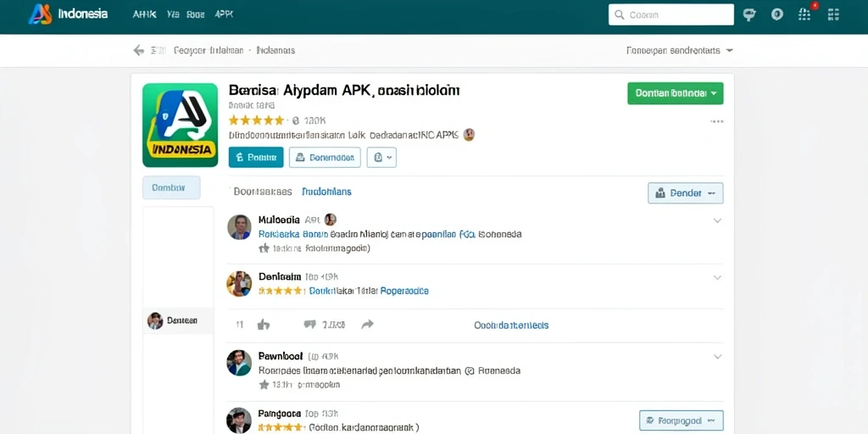Expand the small lock icon dropdown

tap(381, 157)
